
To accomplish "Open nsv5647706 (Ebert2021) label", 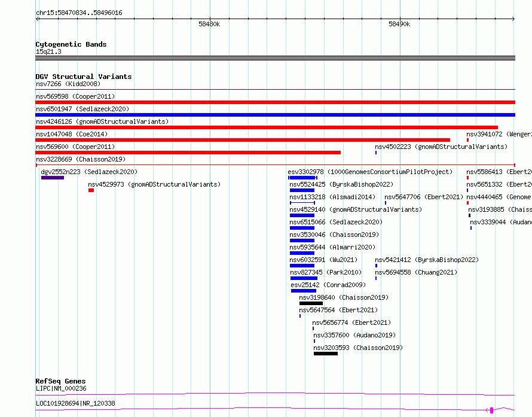I will (424, 197).
